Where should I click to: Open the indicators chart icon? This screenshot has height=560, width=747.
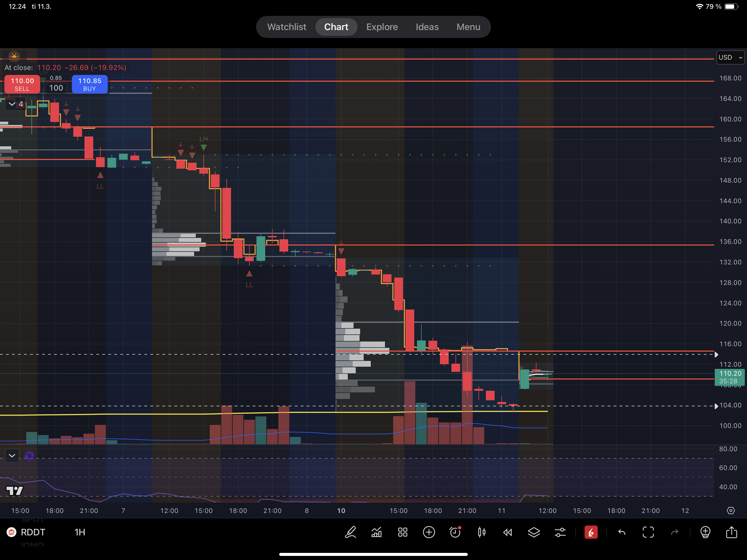pyautogui.click(x=376, y=532)
